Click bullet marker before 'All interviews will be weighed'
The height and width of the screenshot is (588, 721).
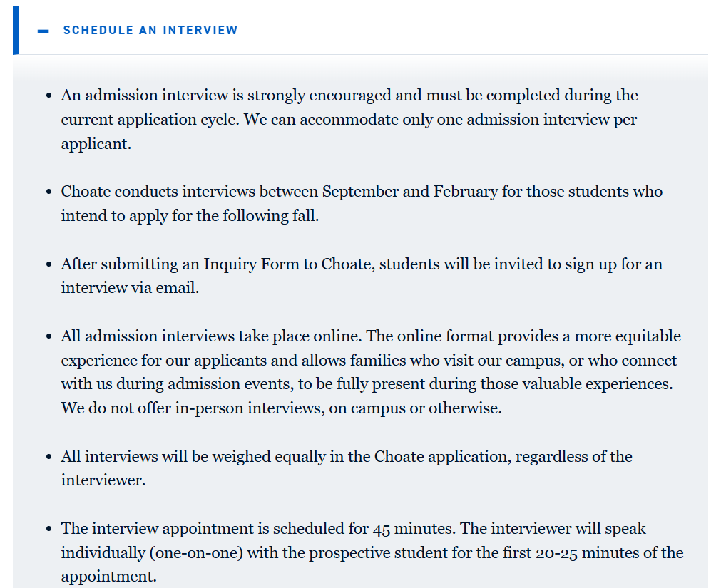[x=48, y=457]
